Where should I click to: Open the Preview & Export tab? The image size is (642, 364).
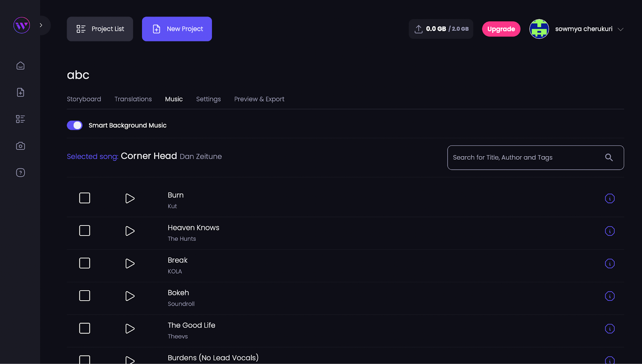(259, 99)
